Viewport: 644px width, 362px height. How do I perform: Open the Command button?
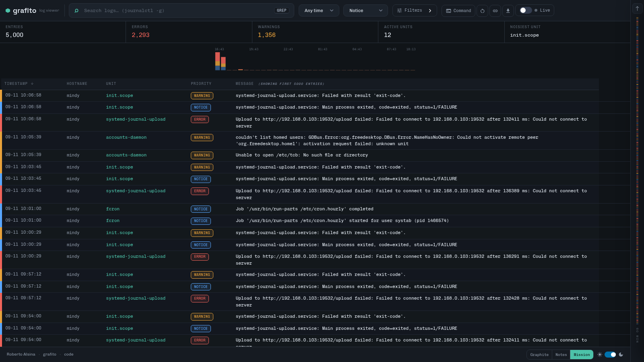click(458, 11)
